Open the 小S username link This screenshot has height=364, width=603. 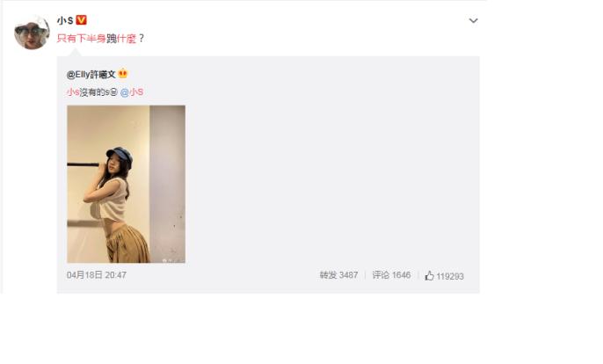point(65,20)
